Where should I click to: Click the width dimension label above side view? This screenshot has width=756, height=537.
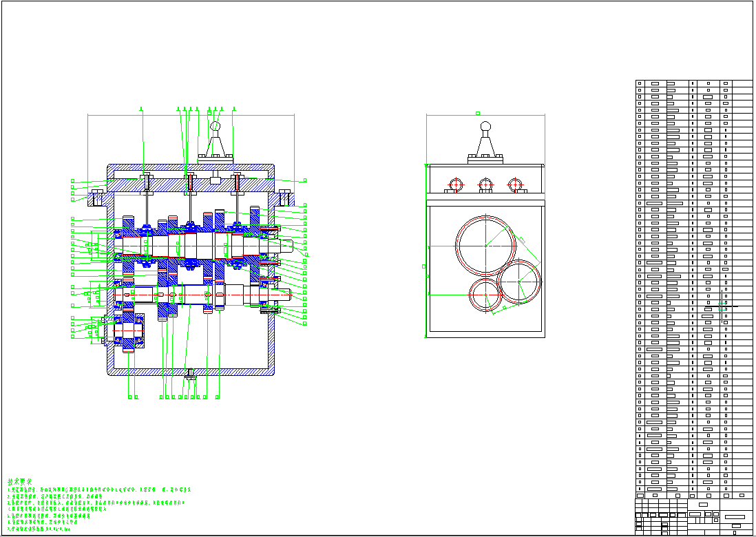click(x=478, y=112)
